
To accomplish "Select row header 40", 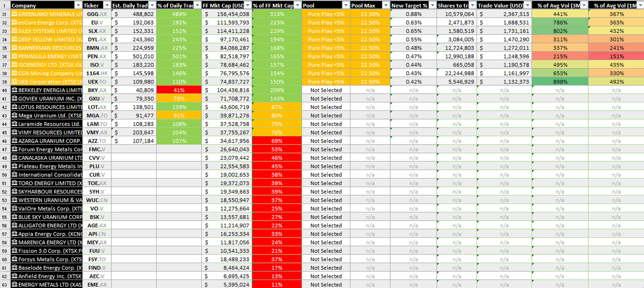I will [x=5, y=90].
